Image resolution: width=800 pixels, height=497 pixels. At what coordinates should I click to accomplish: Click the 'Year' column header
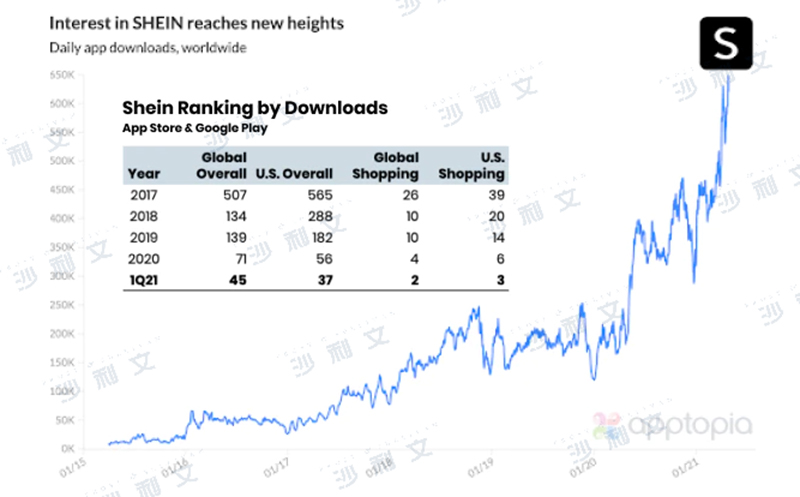coord(143,174)
